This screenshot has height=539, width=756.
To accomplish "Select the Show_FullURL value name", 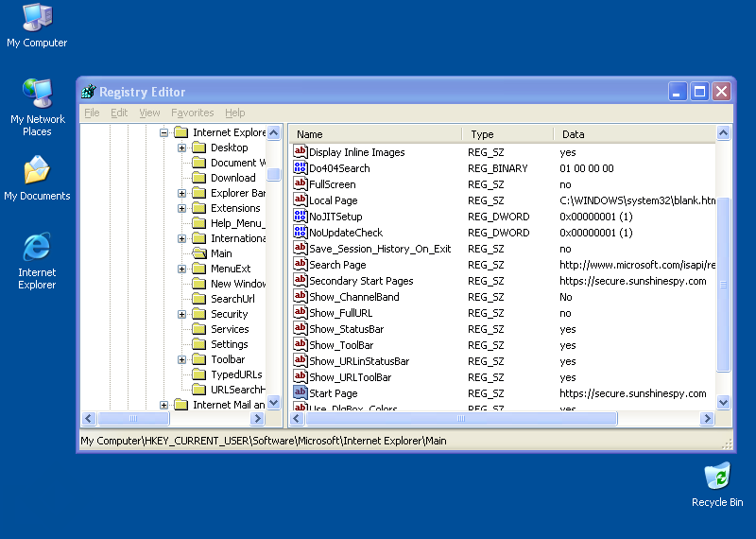I will (340, 313).
